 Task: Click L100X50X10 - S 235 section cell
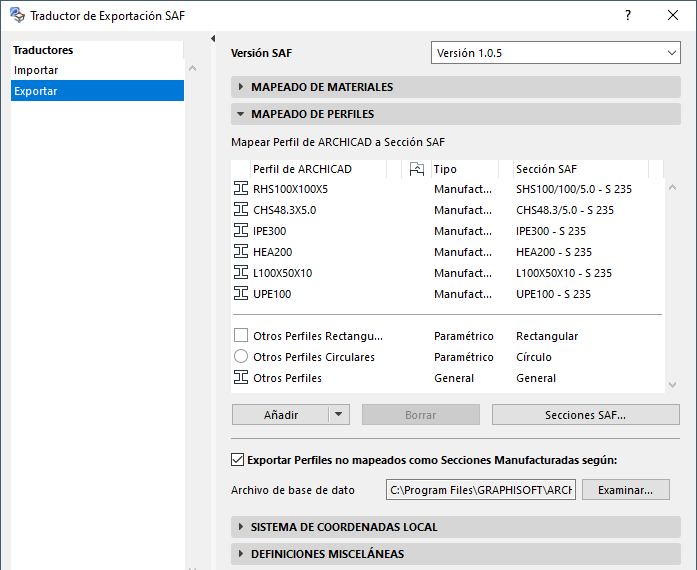[x=564, y=273]
